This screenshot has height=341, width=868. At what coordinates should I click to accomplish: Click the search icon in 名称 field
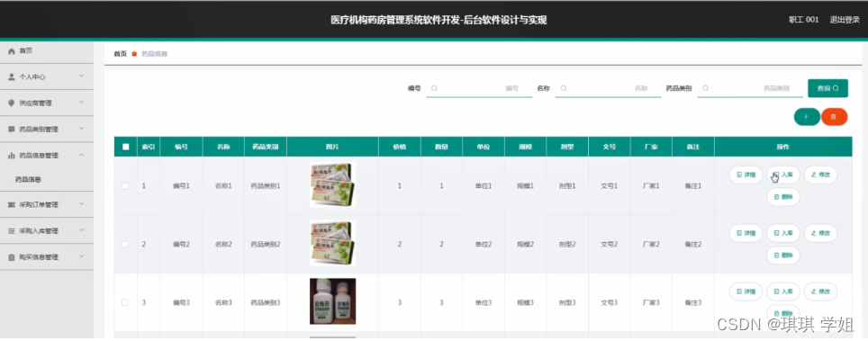click(563, 88)
